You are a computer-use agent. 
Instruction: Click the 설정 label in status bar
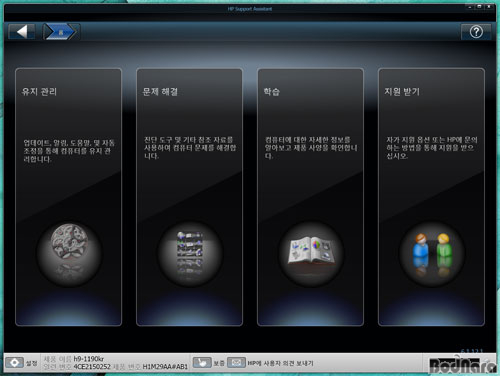coord(32,363)
